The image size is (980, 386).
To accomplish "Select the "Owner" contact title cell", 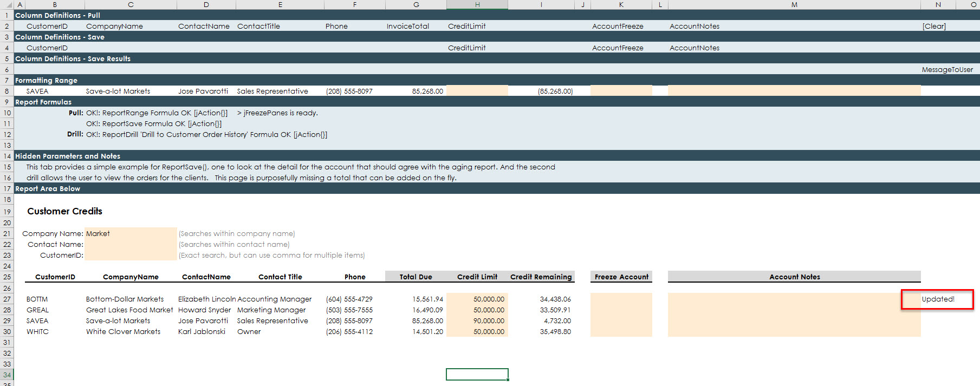I will pyautogui.click(x=249, y=331).
